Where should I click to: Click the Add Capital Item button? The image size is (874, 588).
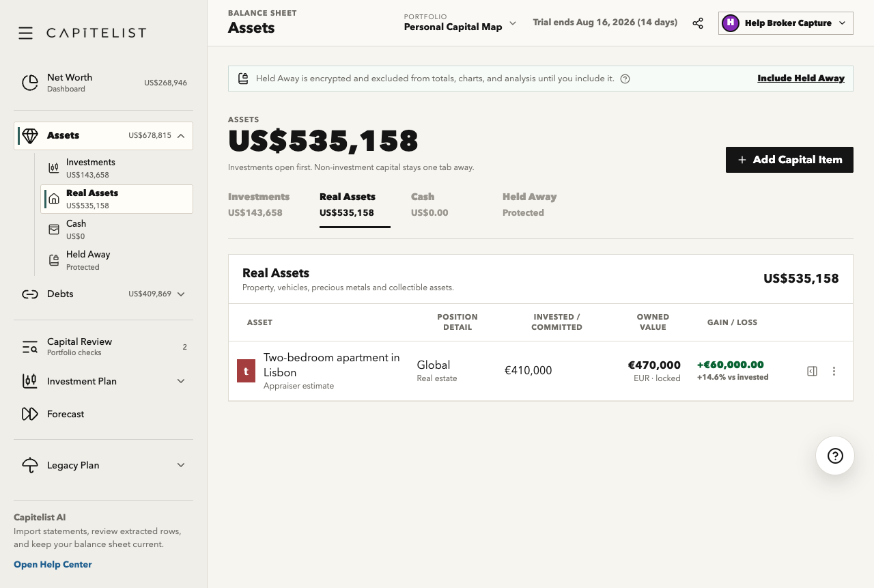(789, 160)
